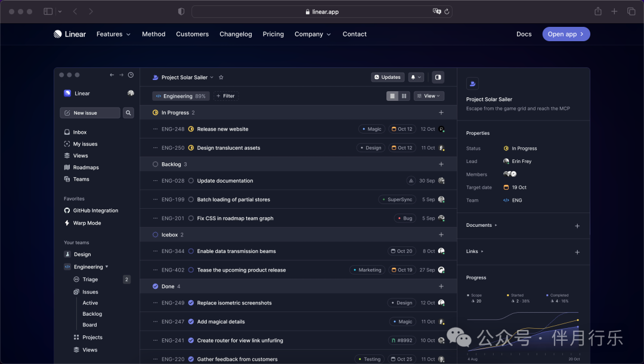Screen dimensions: 644x364
Task: Switch to list layout view
Action: tap(392, 95)
